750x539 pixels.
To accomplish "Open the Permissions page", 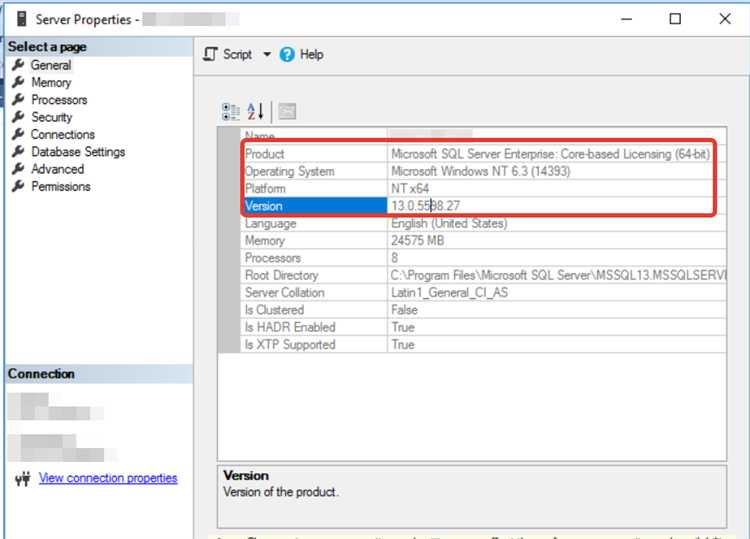I will point(60,186).
